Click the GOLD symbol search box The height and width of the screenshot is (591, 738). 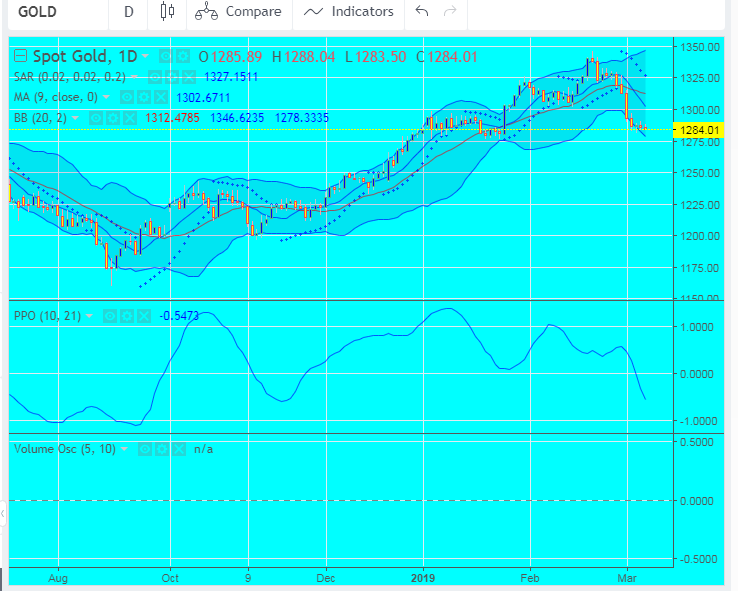[59, 12]
